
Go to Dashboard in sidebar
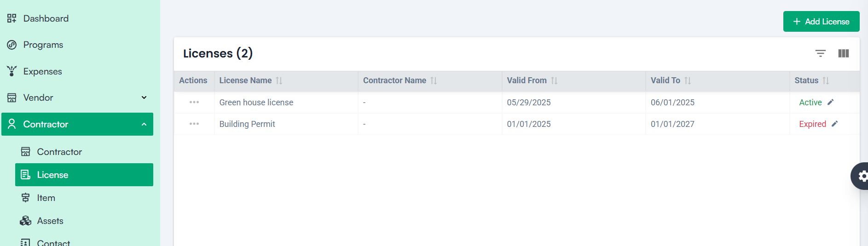pos(46,18)
